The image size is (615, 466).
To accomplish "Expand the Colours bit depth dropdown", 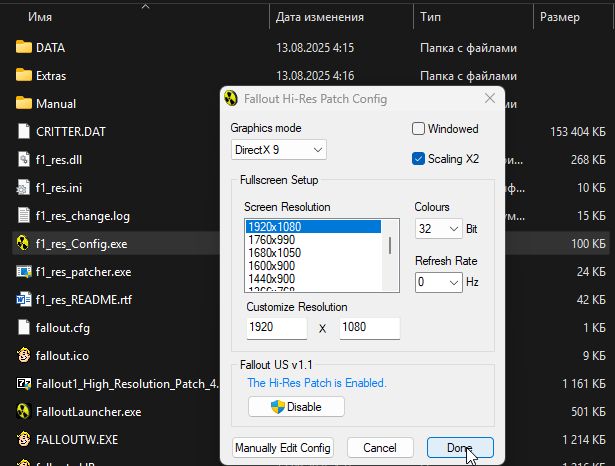I will click(439, 229).
